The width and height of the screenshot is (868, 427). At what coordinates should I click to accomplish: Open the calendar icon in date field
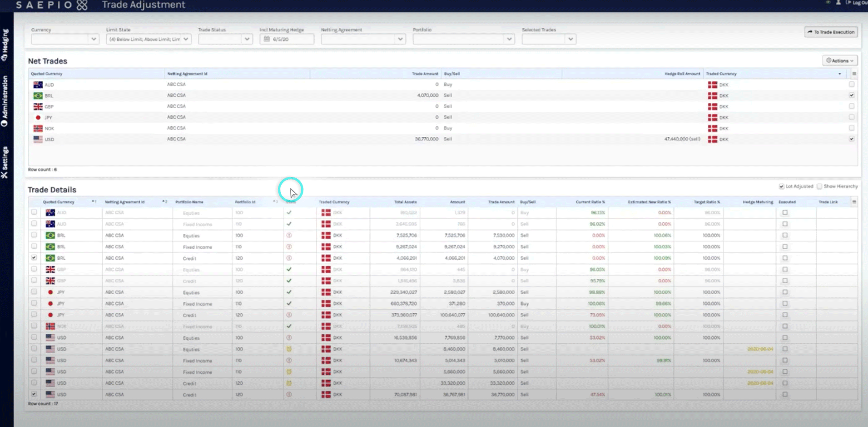267,39
